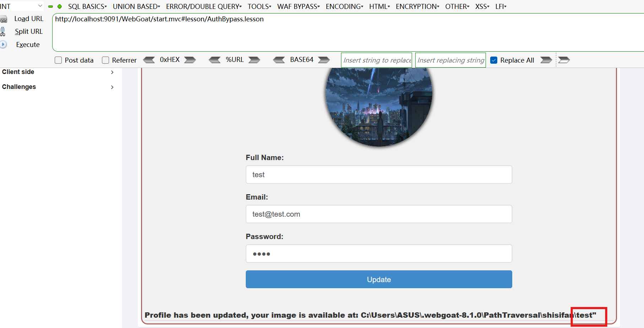Enable the Referrer checkbox
This screenshot has width=644, height=328.
(105, 60)
